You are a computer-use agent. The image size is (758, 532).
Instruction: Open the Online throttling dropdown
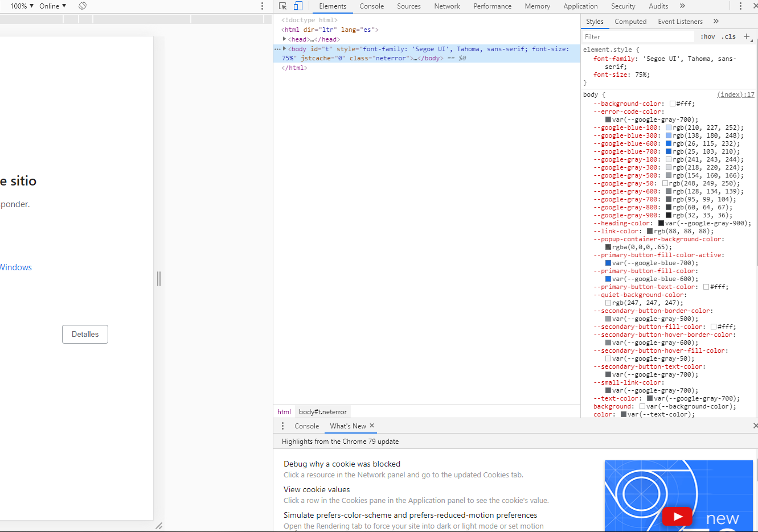(x=52, y=6)
